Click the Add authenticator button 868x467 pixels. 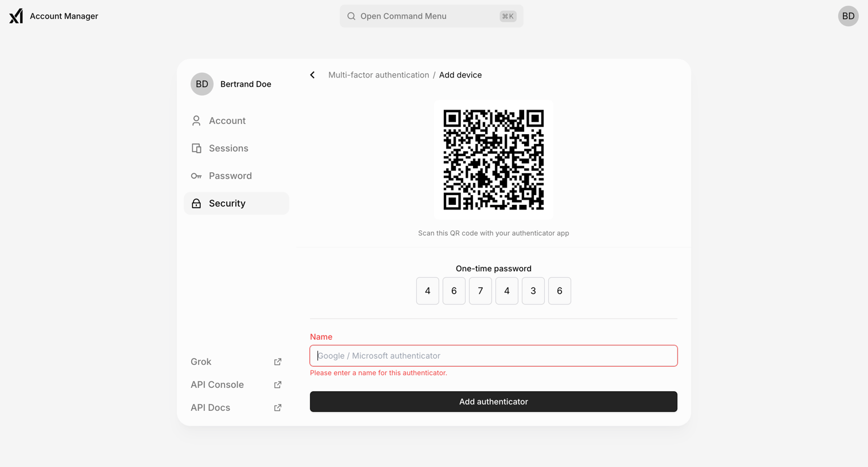point(494,402)
